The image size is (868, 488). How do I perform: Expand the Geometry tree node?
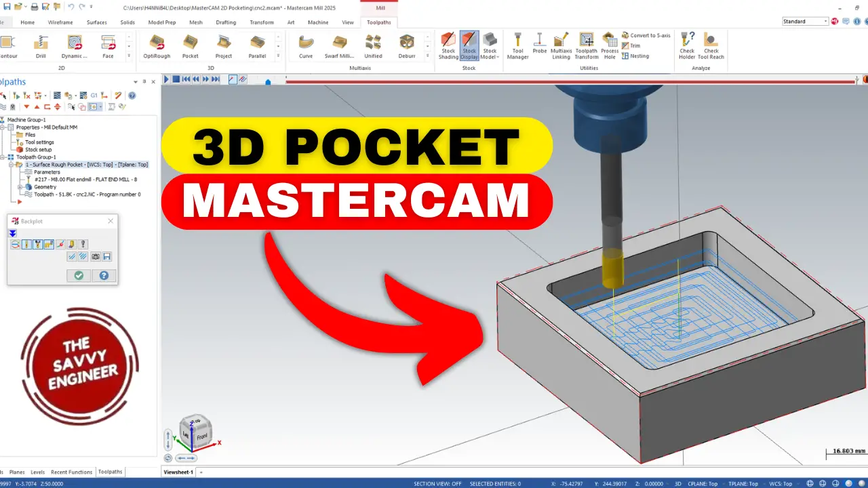coord(20,187)
